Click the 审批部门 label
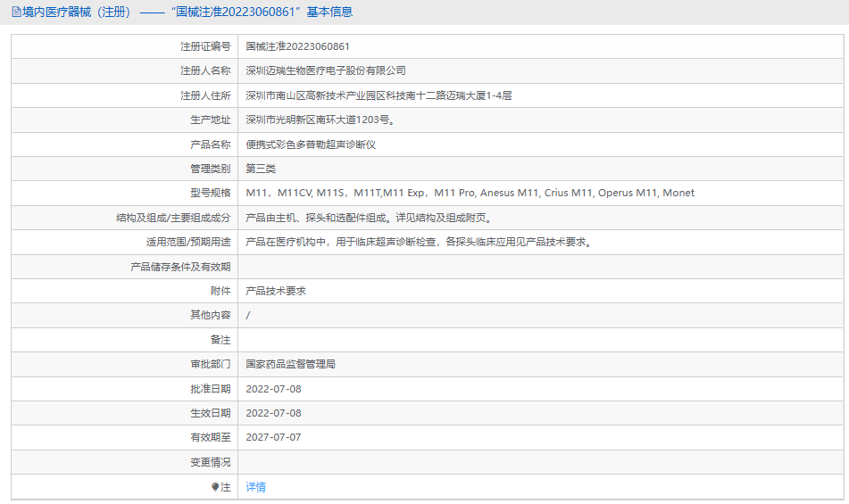 click(x=210, y=365)
